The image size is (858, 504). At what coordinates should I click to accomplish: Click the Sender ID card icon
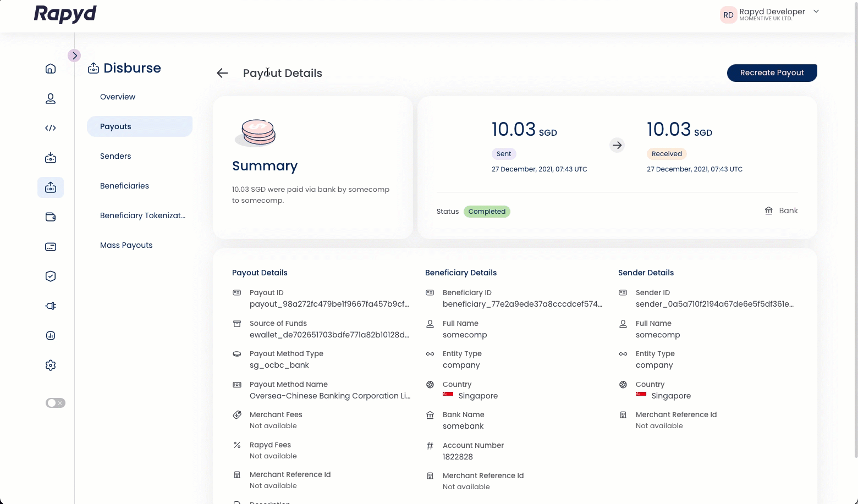pyautogui.click(x=623, y=292)
